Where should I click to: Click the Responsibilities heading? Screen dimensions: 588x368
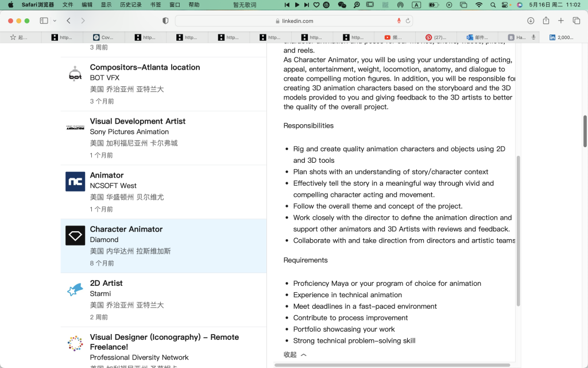click(x=308, y=125)
